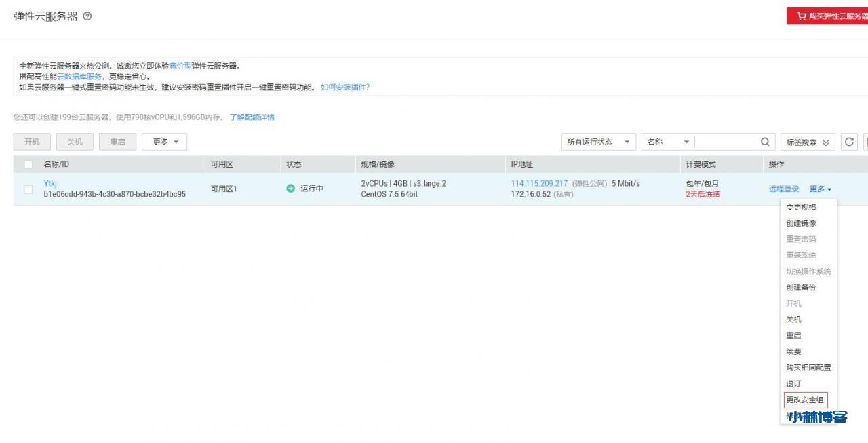Screen dimensions: 868x443
Task: Refresh the server list with the refresh icon
Action: point(848,142)
